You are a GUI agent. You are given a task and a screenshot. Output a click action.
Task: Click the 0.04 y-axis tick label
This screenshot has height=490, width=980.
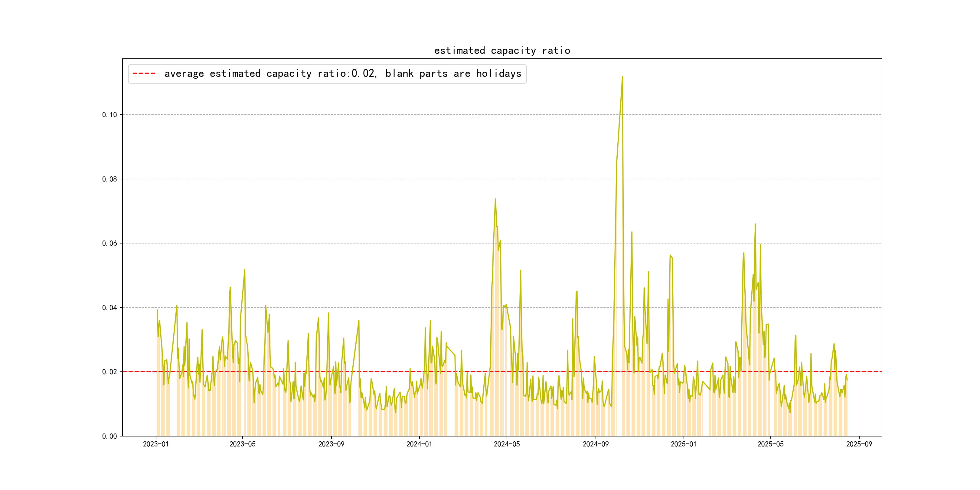click(x=109, y=308)
